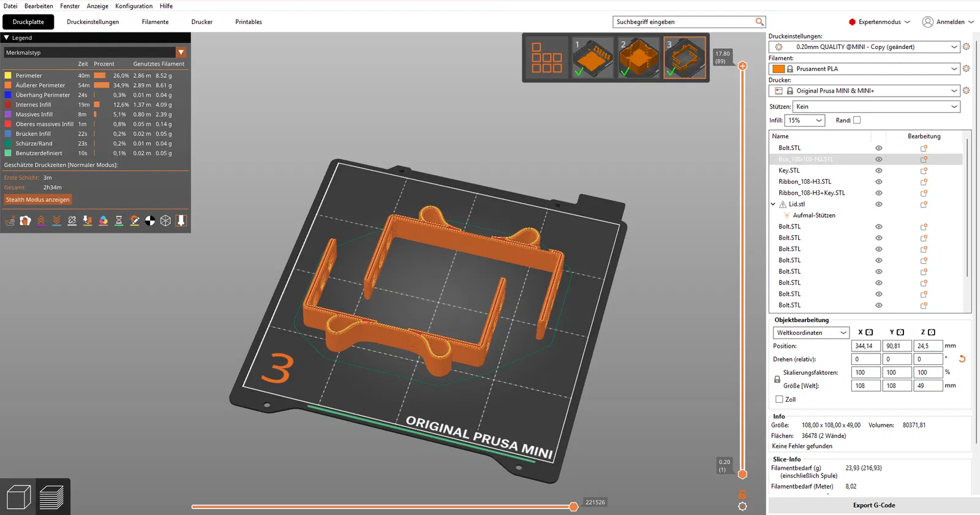Open the Filament preset dropdown
The image size is (980, 515).
pyautogui.click(x=864, y=69)
